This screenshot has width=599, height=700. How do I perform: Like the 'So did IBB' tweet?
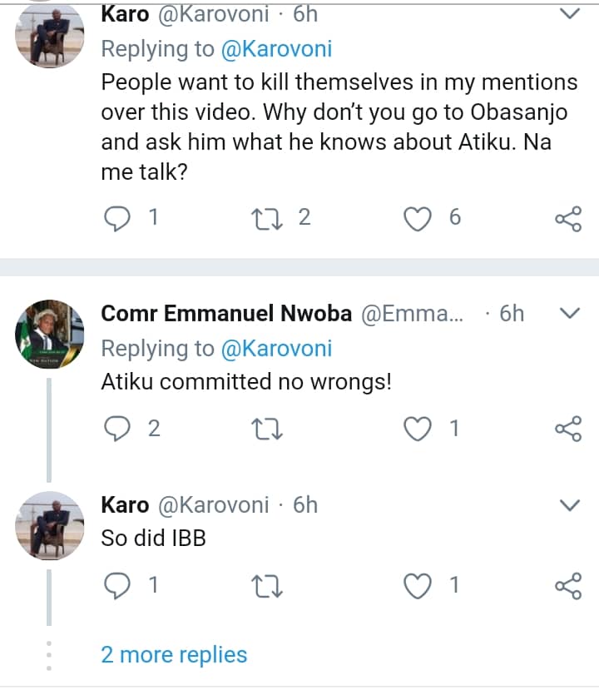pos(418,587)
